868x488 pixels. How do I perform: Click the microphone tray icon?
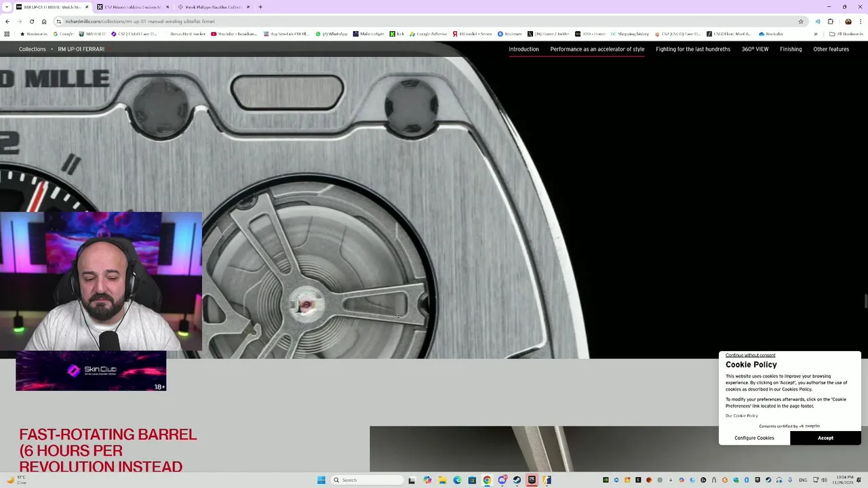coord(790,480)
